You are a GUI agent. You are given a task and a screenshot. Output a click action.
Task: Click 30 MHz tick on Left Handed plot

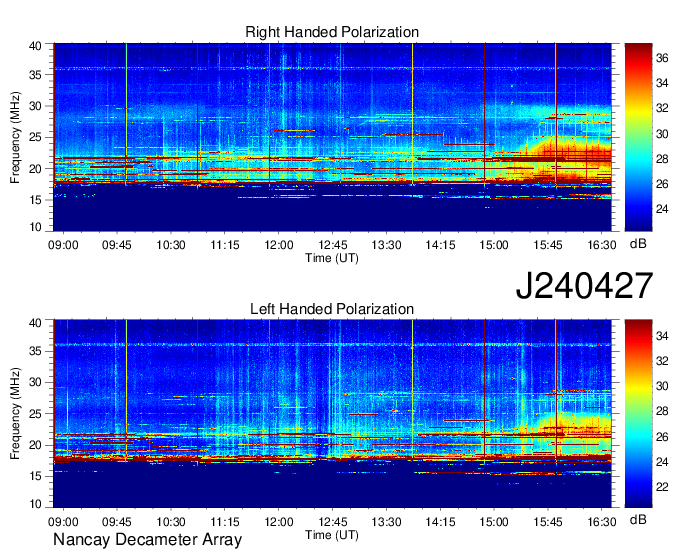pyautogui.click(x=35, y=382)
